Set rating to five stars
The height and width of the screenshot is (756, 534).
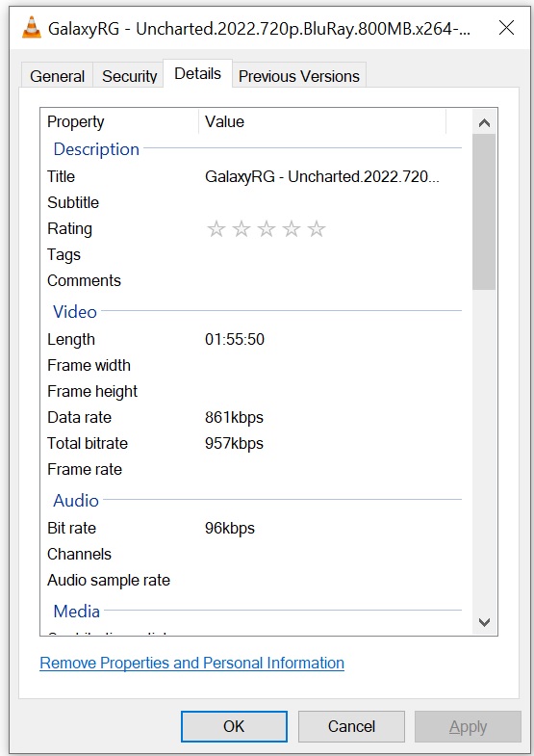(x=317, y=228)
